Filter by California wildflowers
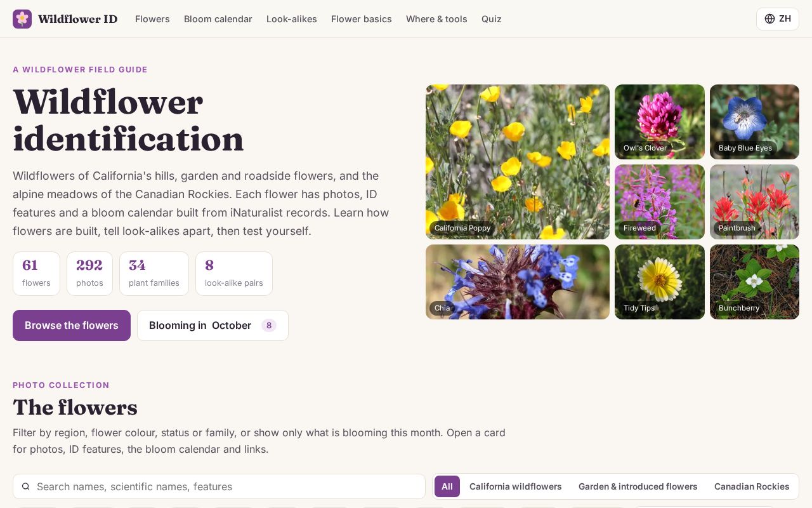 516,486
